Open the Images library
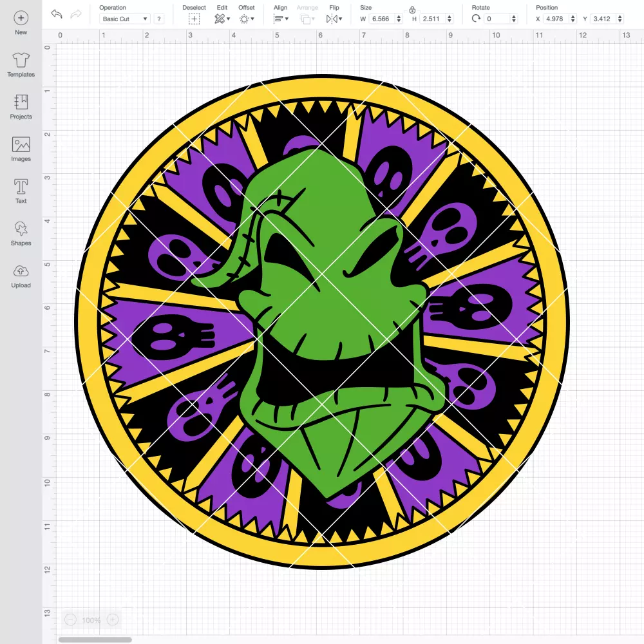Image resolution: width=644 pixels, height=644 pixels. pos(21,149)
